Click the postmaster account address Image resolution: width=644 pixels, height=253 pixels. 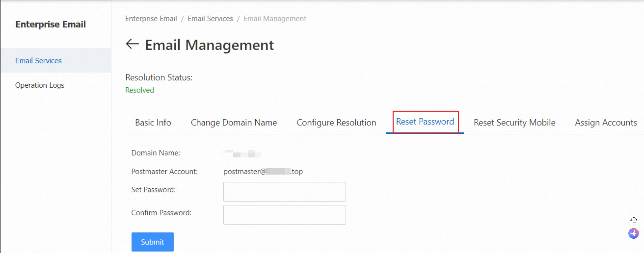[x=263, y=171]
